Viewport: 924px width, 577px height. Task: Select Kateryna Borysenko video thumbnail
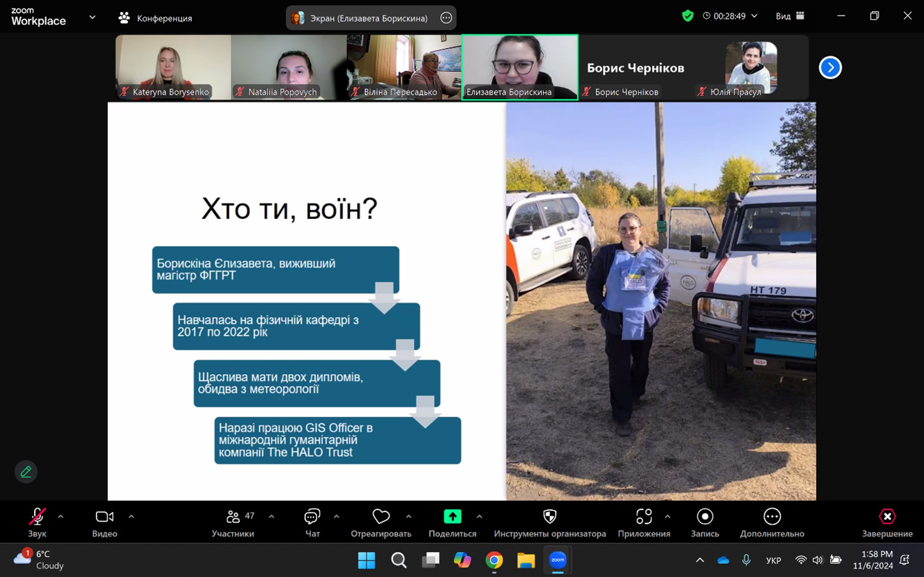(x=173, y=67)
